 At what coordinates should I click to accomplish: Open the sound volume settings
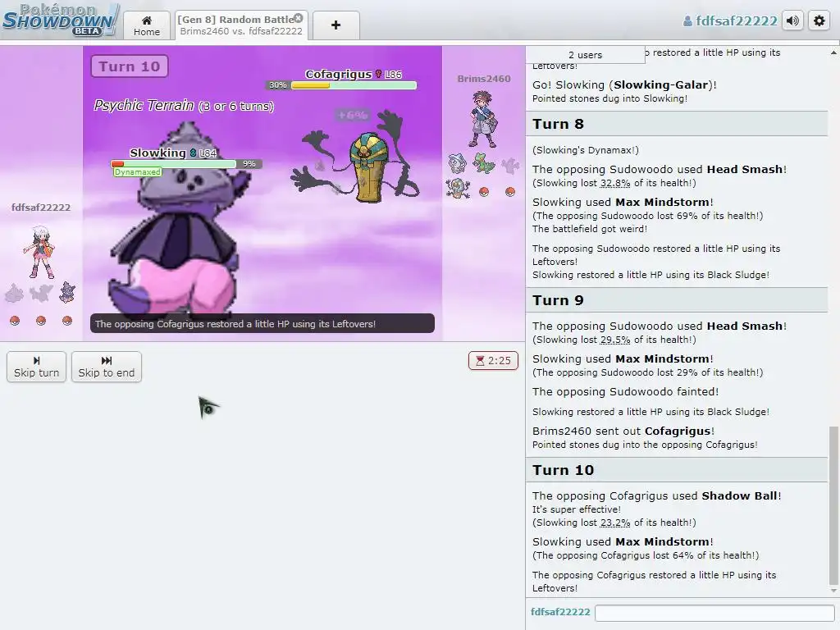click(793, 21)
